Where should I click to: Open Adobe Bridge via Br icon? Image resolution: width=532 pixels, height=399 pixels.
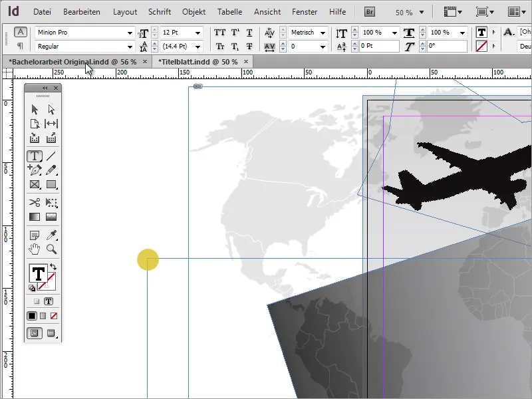[370, 12]
